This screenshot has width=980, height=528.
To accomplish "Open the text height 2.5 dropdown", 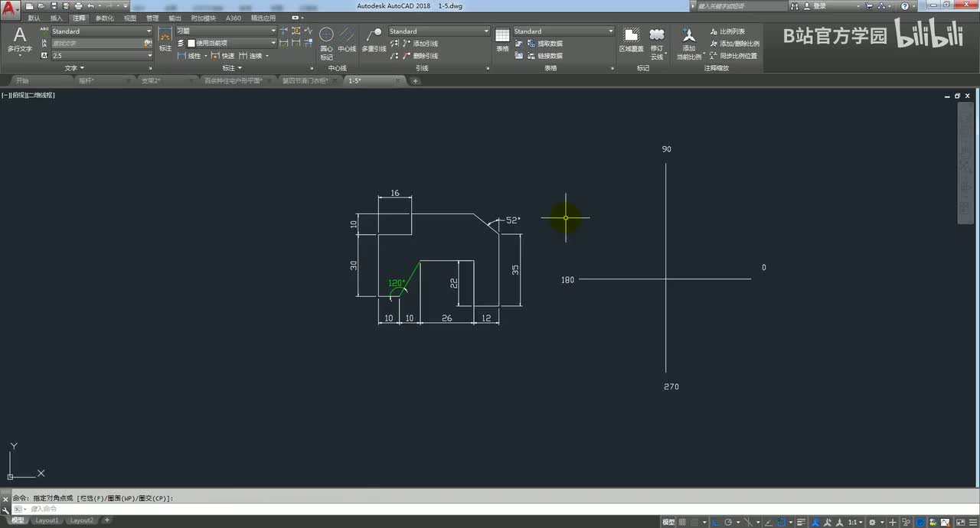I will pos(102,56).
